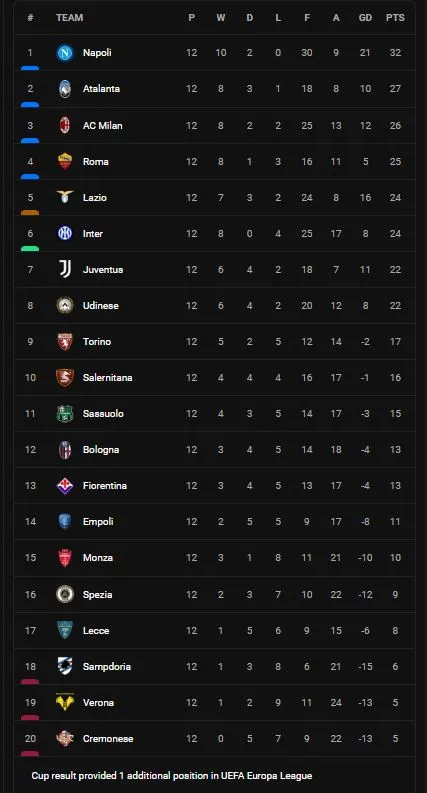
Task: Open the Lazio eagle logo
Action: [x=65, y=197]
